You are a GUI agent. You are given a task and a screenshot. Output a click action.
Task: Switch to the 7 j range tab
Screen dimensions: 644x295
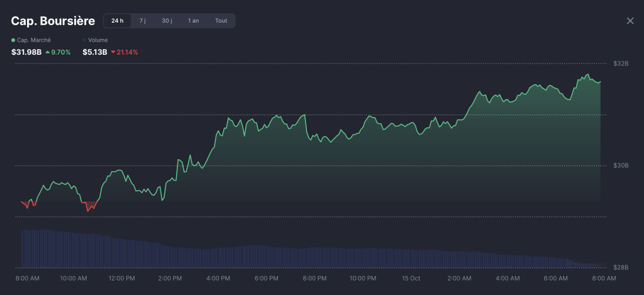(143, 21)
